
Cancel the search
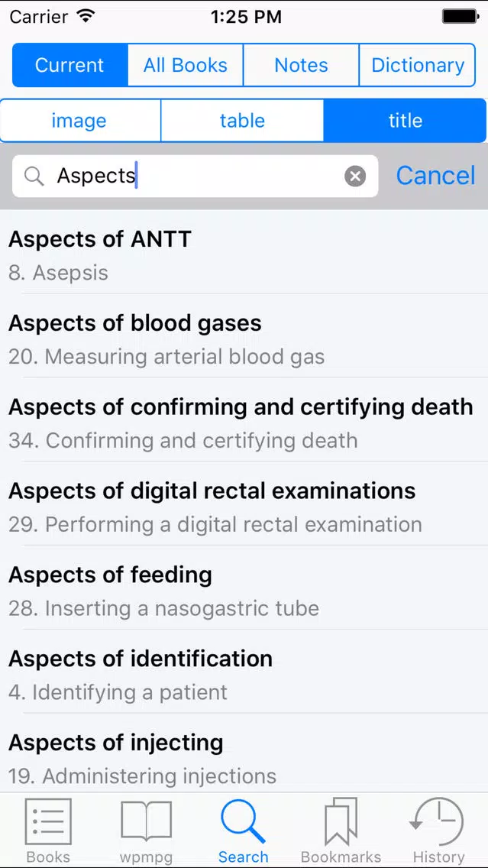(x=435, y=176)
